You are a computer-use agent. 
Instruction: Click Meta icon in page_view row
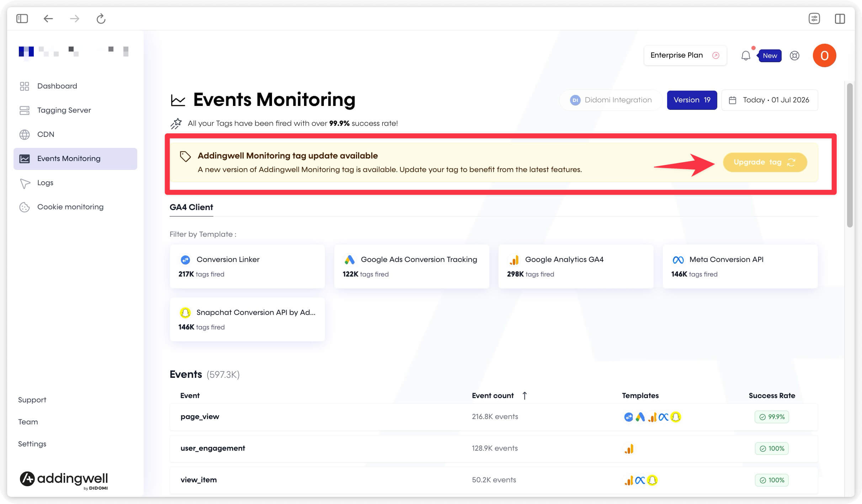[x=664, y=417]
